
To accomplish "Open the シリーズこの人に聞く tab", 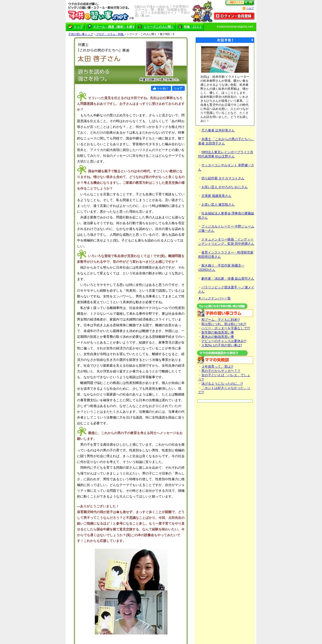I will tap(156, 27).
